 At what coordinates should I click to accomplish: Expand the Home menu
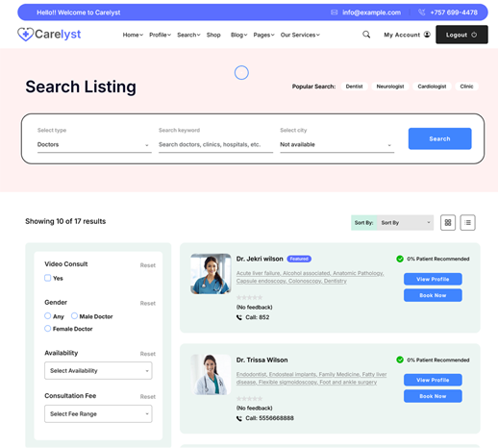tap(133, 35)
